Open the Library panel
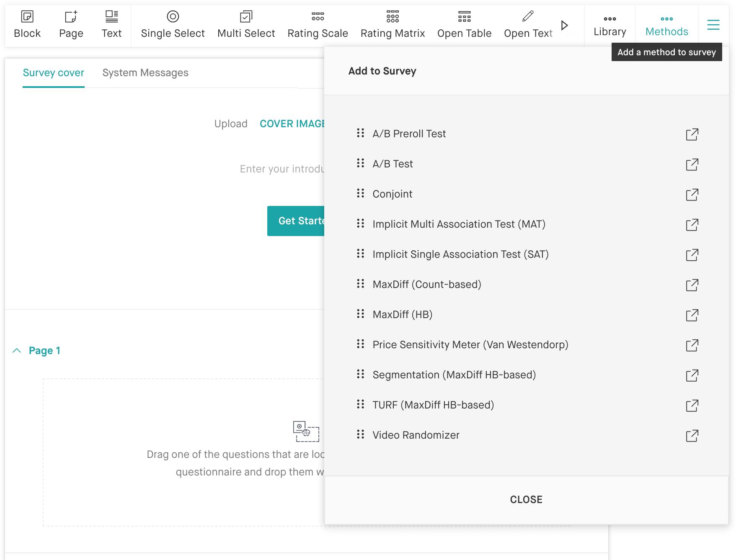The image size is (749, 560). pos(610,25)
